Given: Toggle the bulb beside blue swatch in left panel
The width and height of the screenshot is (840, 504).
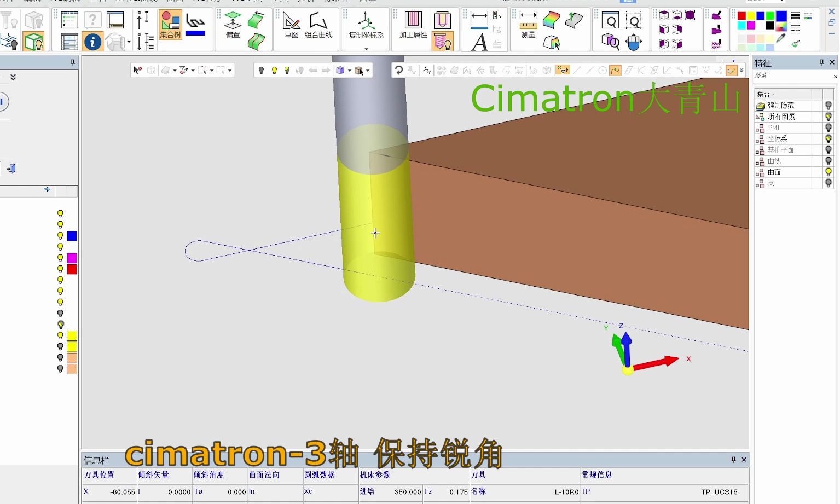Looking at the screenshot, I should click(x=60, y=236).
